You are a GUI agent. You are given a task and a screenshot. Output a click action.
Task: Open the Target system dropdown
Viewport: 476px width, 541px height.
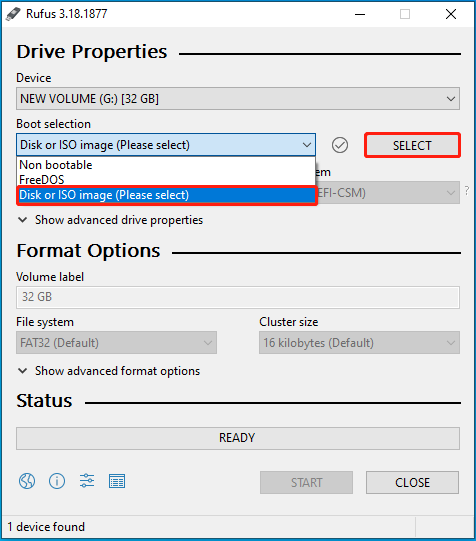pos(388,193)
